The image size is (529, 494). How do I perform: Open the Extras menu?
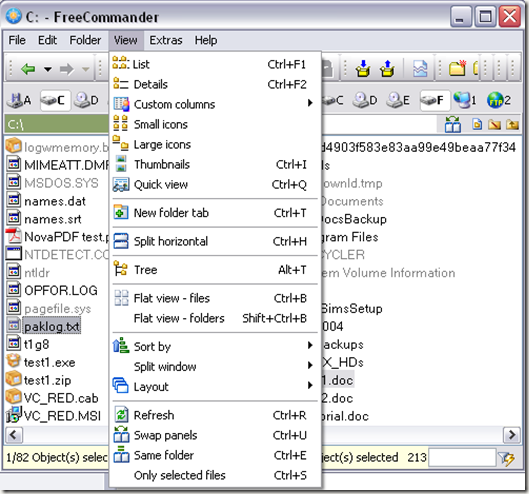pos(166,40)
